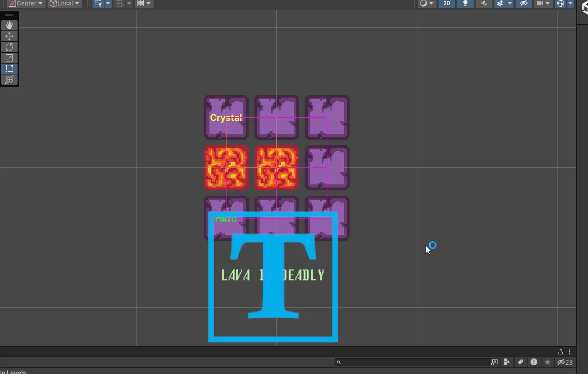Select the Rotate tool
Screen dimensions: 588x374
[x=9, y=46]
